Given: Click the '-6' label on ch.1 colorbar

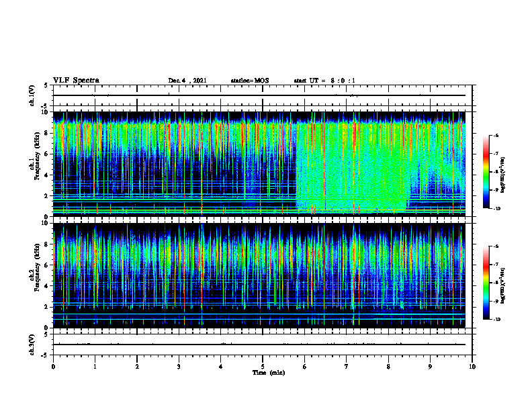Looking at the screenshot, I should 496,136.
